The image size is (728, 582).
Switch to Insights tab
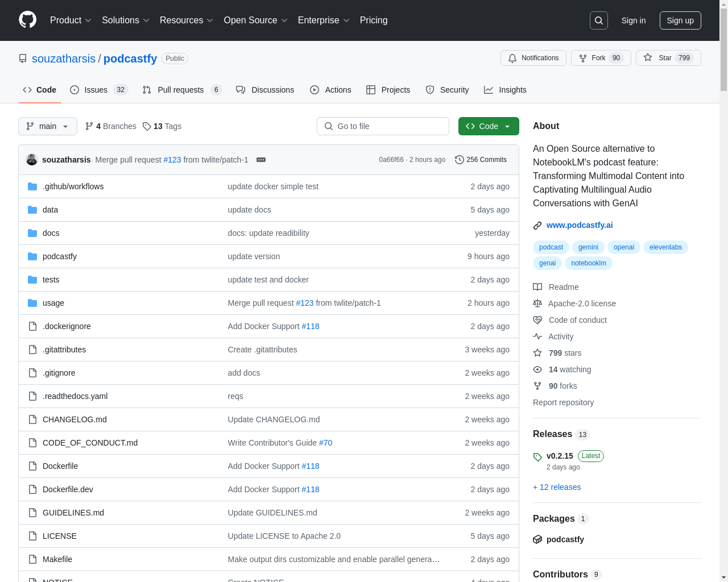[x=505, y=90]
